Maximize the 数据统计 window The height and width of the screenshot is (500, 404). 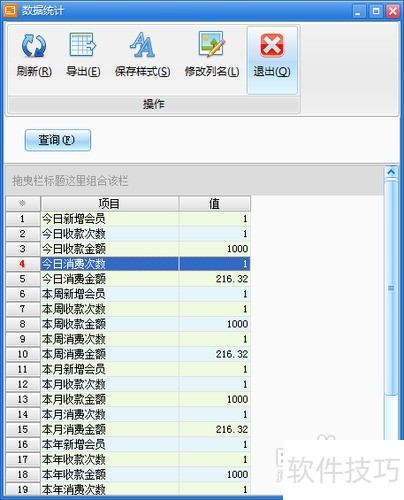(x=376, y=12)
